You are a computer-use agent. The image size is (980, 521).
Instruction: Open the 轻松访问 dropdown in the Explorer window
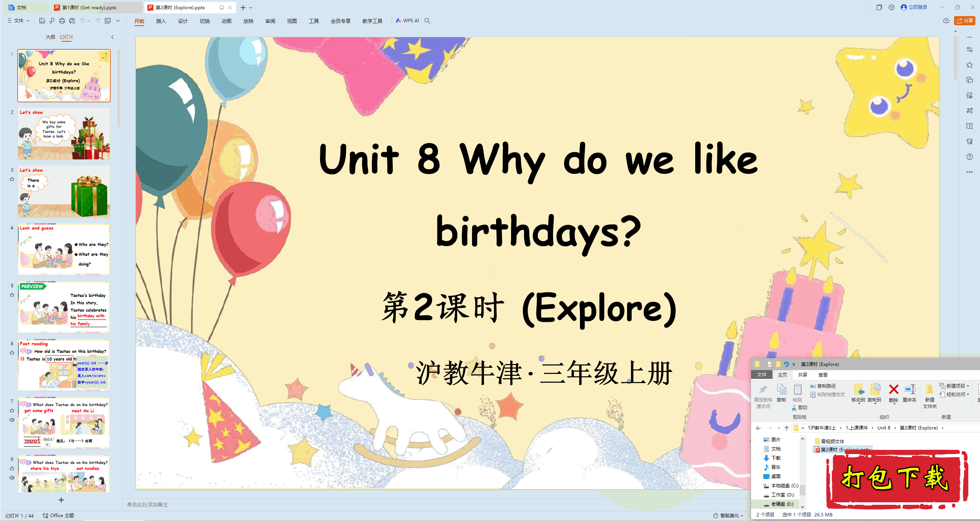tap(954, 394)
